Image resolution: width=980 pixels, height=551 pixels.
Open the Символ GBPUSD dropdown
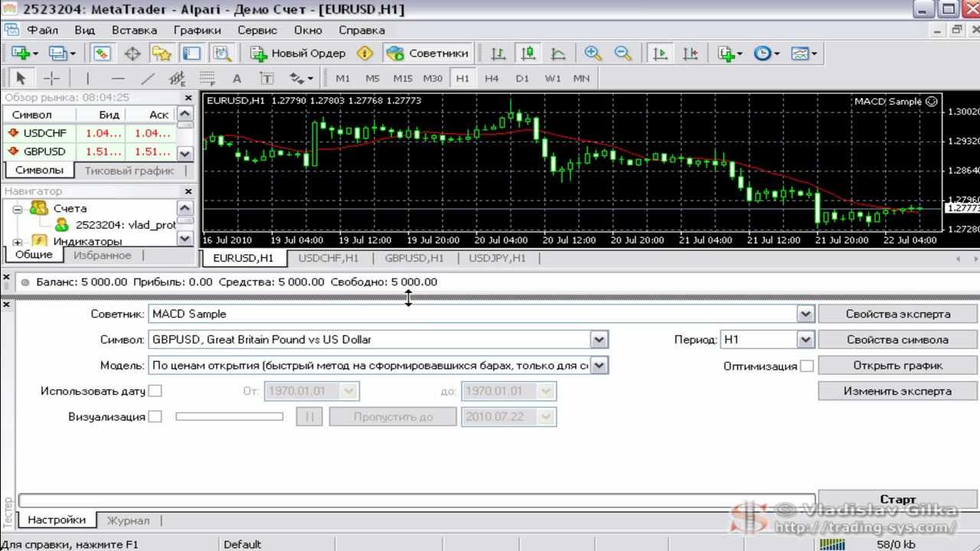[x=599, y=340]
